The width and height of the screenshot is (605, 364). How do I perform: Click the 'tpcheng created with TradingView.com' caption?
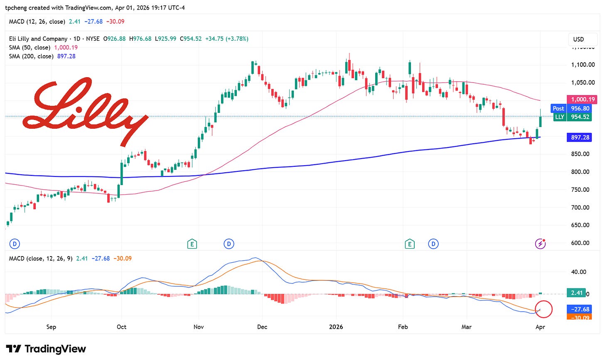tap(58, 7)
